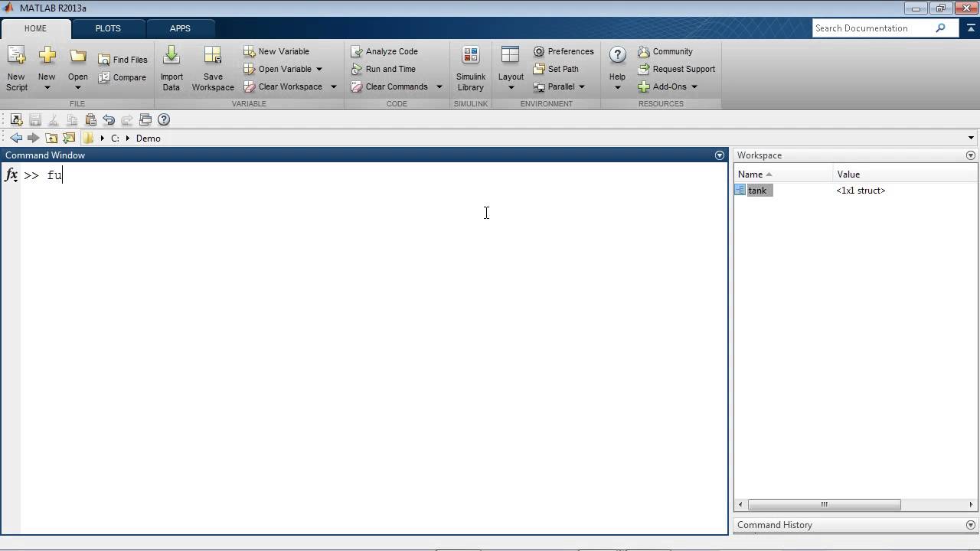Image resolution: width=980 pixels, height=551 pixels.
Task: Click the <1x1 struct> value cell
Action: [x=861, y=191]
